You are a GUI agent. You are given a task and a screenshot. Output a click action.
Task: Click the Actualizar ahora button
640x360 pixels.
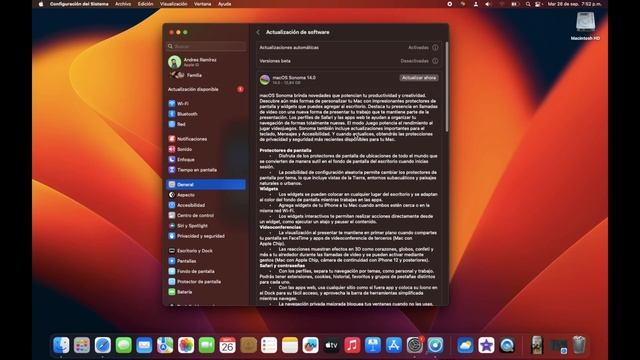tap(419, 78)
